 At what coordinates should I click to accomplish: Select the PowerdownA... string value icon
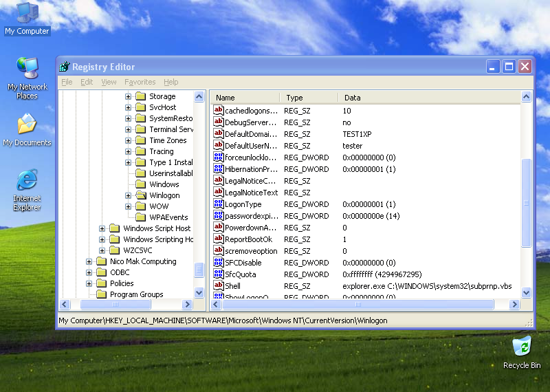click(x=218, y=228)
